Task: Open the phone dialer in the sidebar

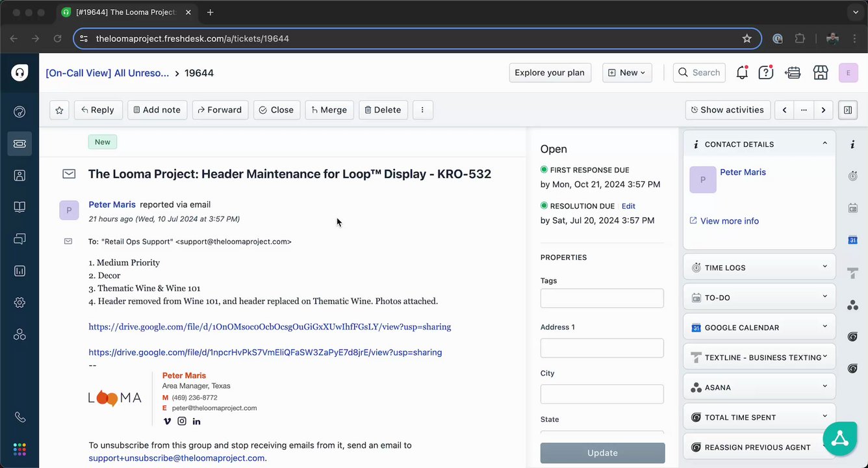Action: tap(19, 417)
